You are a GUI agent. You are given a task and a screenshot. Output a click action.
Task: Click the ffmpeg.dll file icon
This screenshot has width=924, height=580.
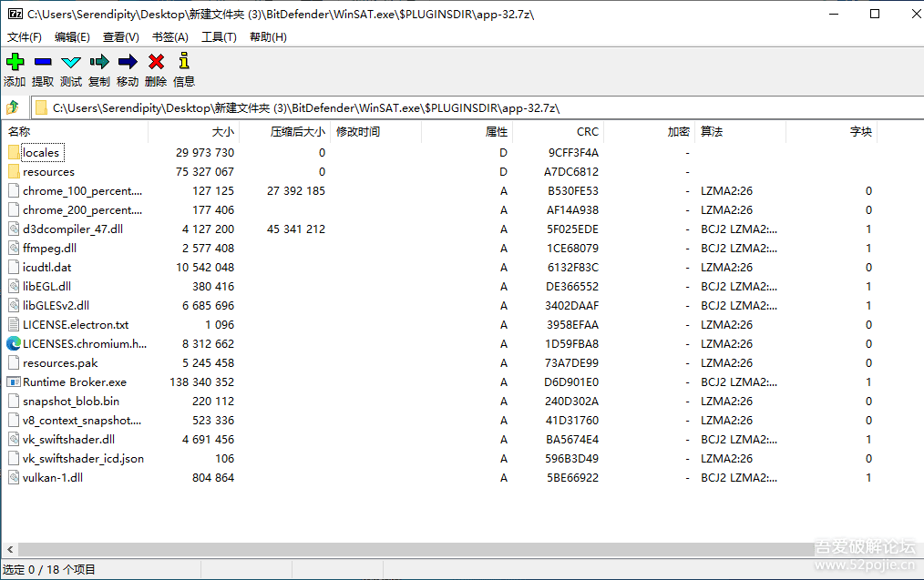click(x=15, y=248)
